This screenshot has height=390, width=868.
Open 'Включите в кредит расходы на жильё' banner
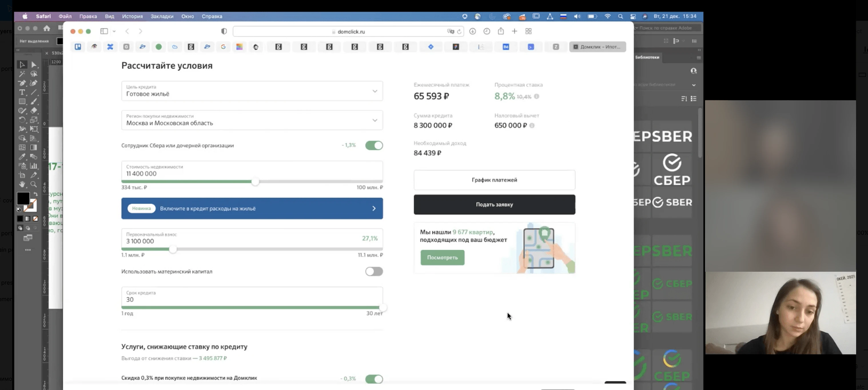(252, 209)
